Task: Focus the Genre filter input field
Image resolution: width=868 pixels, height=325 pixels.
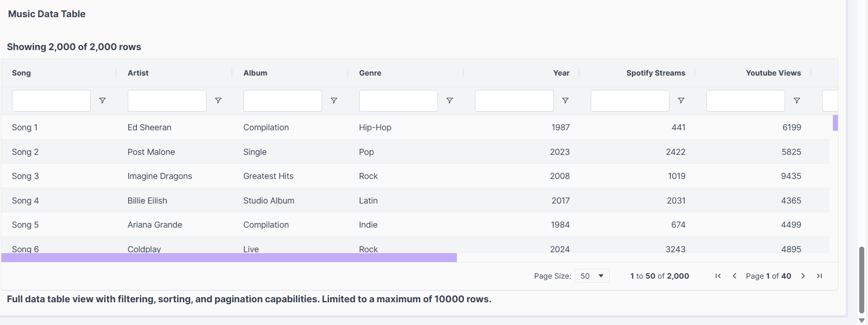Action: point(398,101)
